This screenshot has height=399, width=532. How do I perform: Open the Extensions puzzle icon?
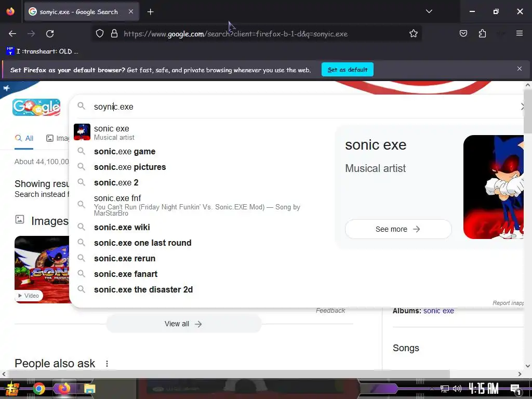tap(482, 33)
